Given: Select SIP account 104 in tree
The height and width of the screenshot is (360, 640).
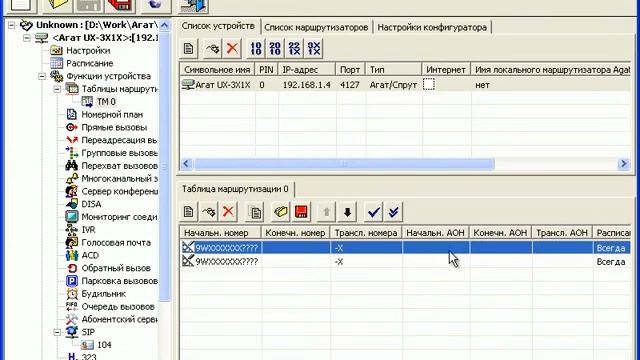Looking at the screenshot, I should tap(104, 345).
